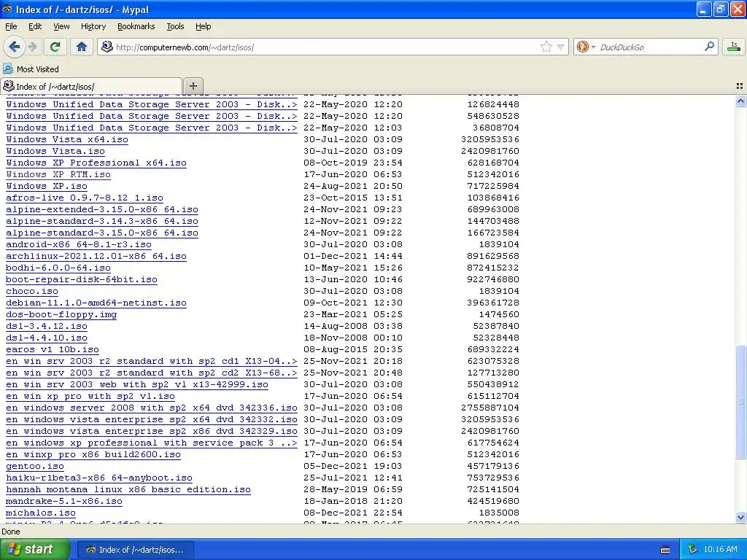
Task: Click en winxp pro x86 build2600.iso link
Action: click(93, 454)
